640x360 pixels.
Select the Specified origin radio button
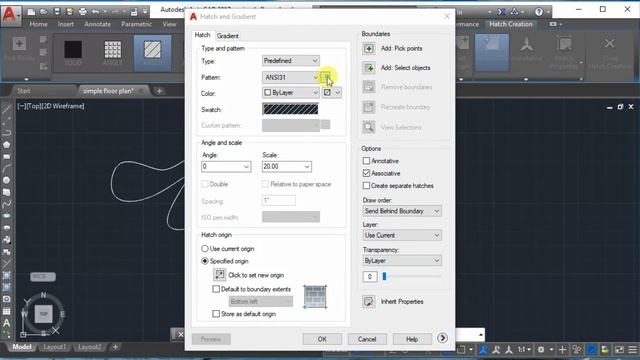pos(205,261)
